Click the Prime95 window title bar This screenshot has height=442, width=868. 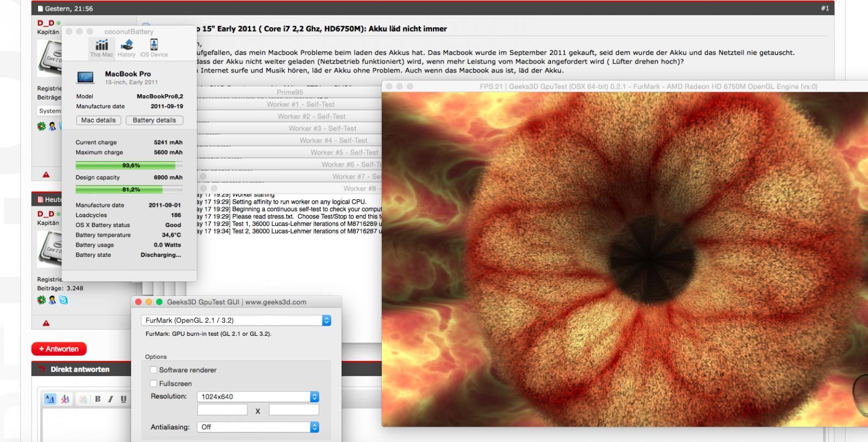(x=289, y=93)
